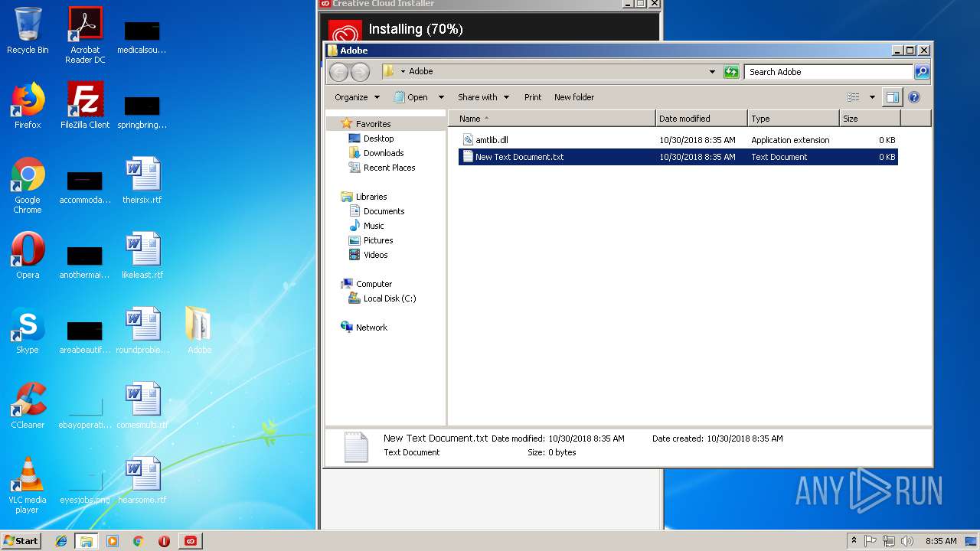Refresh the Adobe folder view
This screenshot has width=980, height=551.
[731, 72]
